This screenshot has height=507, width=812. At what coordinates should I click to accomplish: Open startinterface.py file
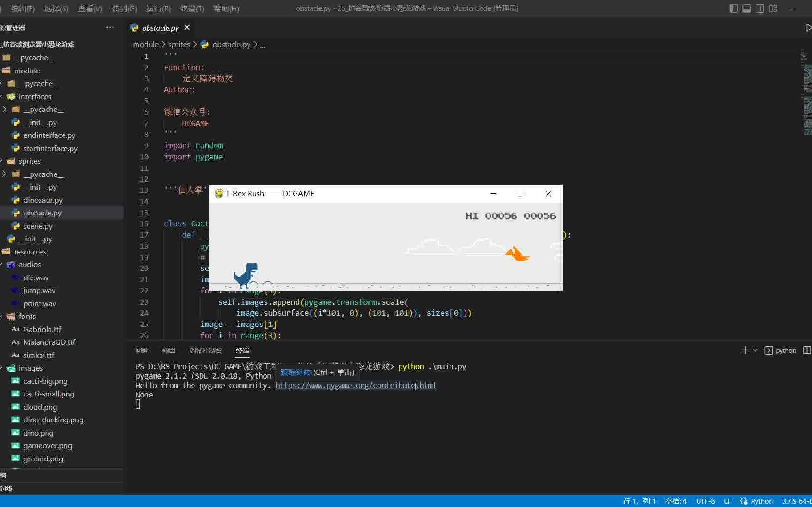pos(50,148)
